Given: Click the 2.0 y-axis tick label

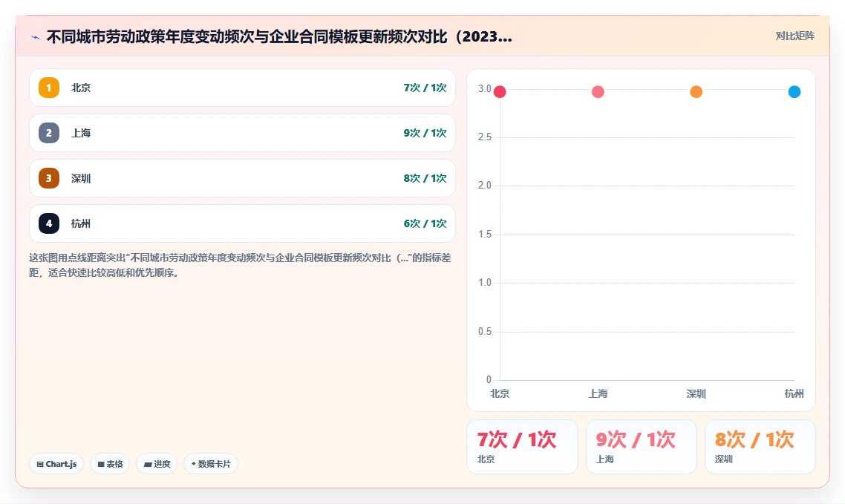Looking at the screenshot, I should [x=484, y=186].
